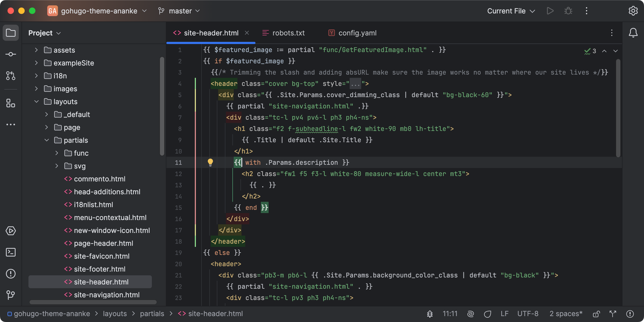Viewport: 644px width, 322px height.
Task: Click the intention lightbulb on line 11
Action: 210,162
